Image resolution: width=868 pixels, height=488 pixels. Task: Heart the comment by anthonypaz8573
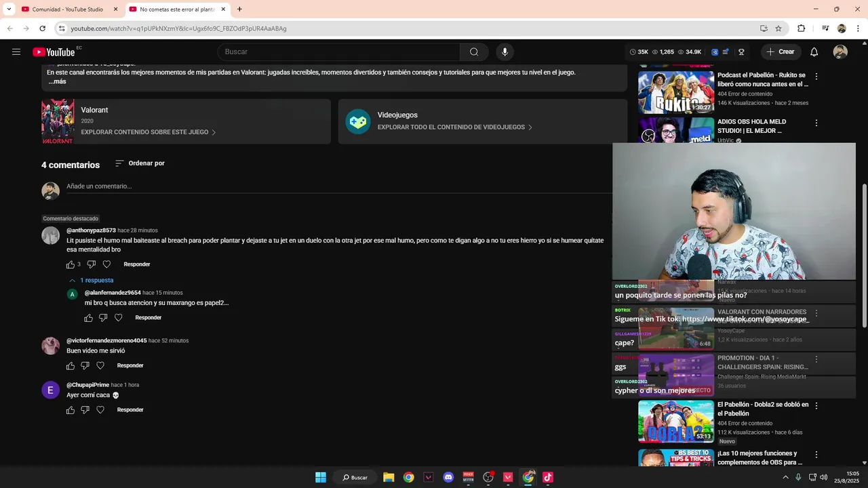(106, 264)
